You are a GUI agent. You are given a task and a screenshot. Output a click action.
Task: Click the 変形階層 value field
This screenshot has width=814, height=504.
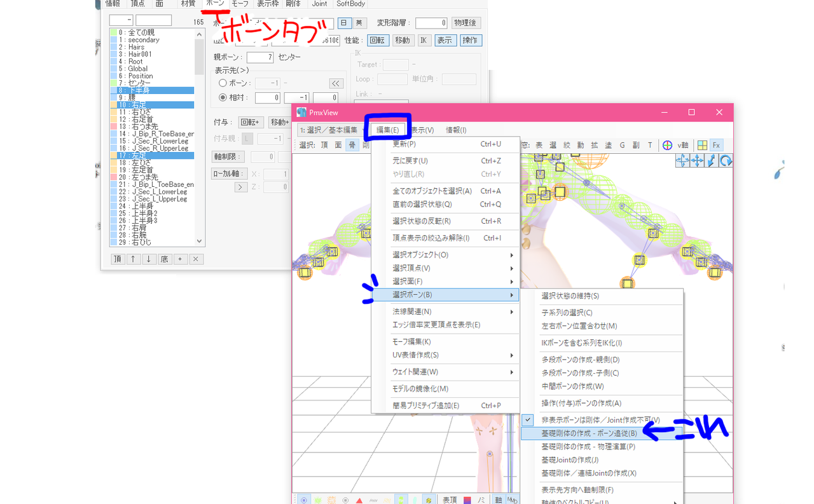(431, 23)
